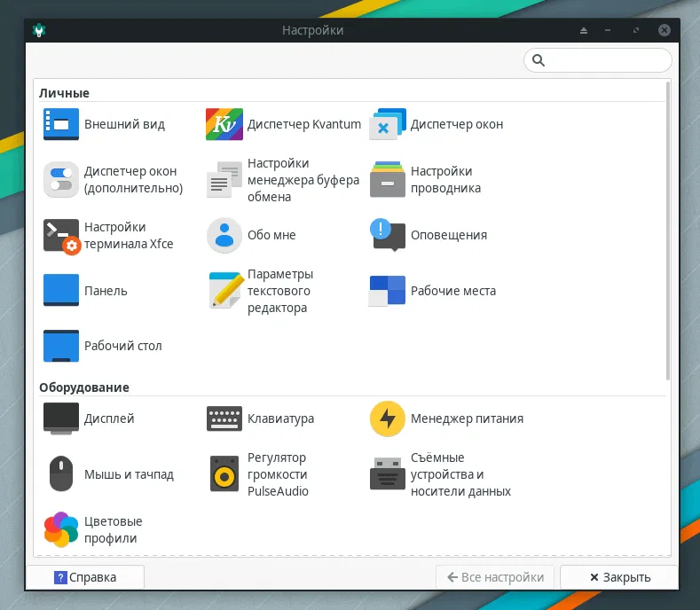Viewport: 700px width, 610px height.
Task: Open Рабочие места workspaces icon
Action: pyautogui.click(x=387, y=291)
